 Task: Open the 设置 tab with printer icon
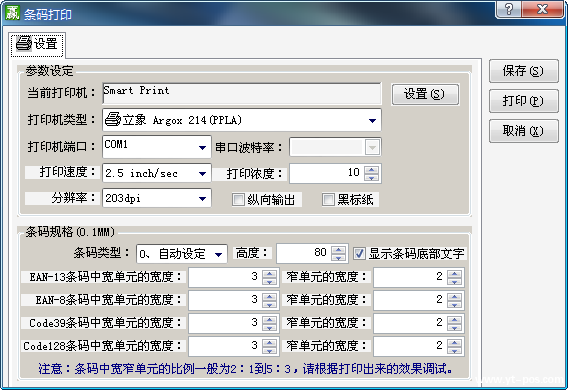(x=37, y=44)
